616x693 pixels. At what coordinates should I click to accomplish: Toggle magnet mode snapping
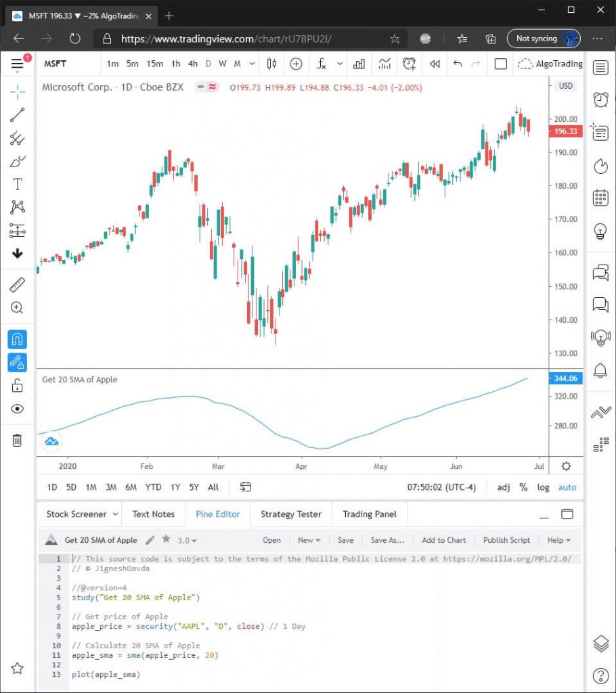pos(17,340)
